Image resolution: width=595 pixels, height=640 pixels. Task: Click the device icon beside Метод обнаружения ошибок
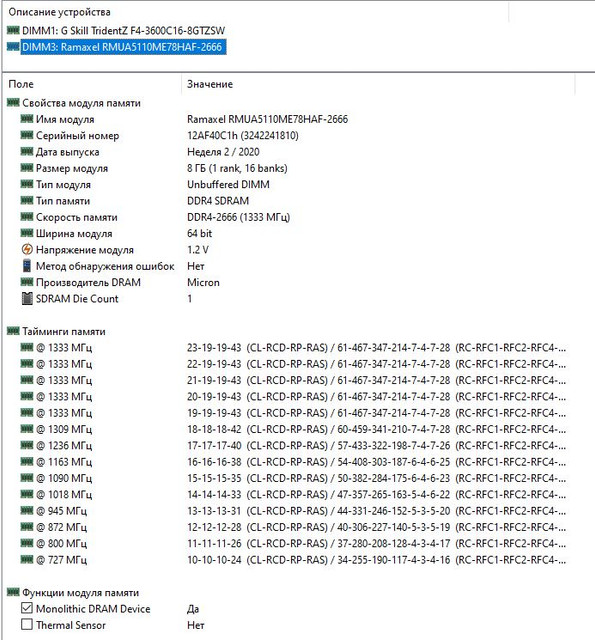(27, 266)
